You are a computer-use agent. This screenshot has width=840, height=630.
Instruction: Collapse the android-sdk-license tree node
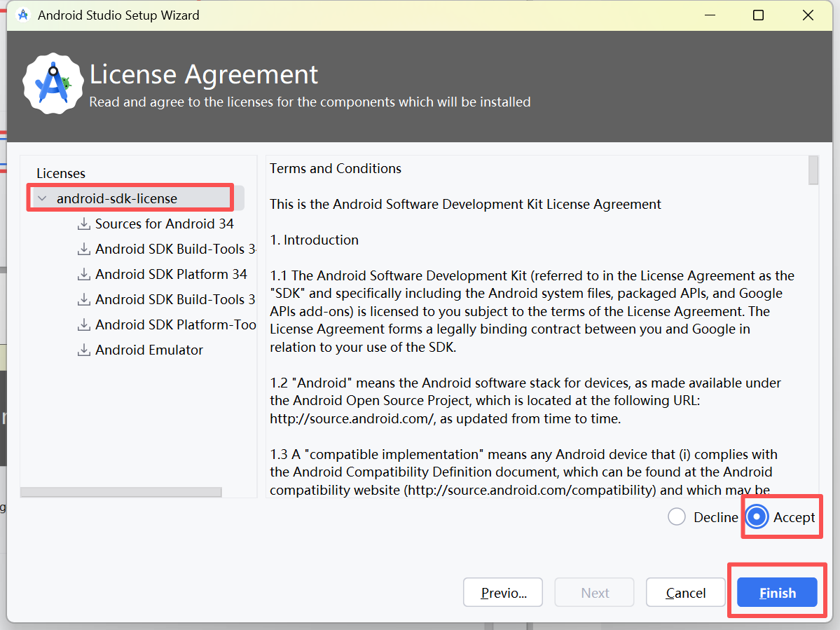coord(42,199)
